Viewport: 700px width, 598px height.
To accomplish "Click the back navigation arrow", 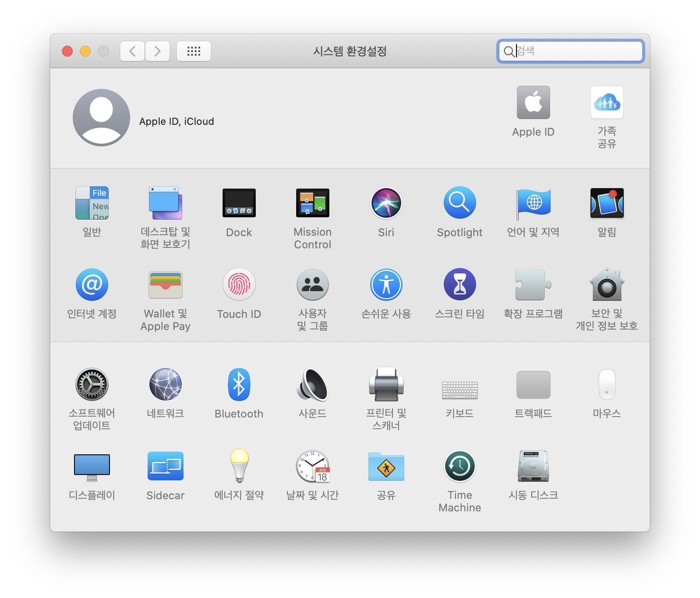I will click(132, 51).
